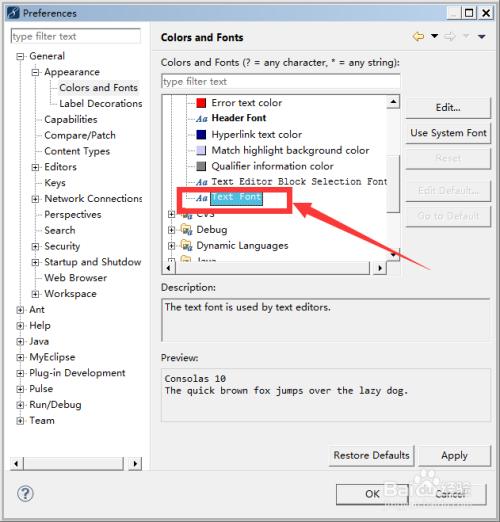The image size is (500, 522).
Task: Click the Text Editor Block Selection Font icon
Action: coord(202,182)
